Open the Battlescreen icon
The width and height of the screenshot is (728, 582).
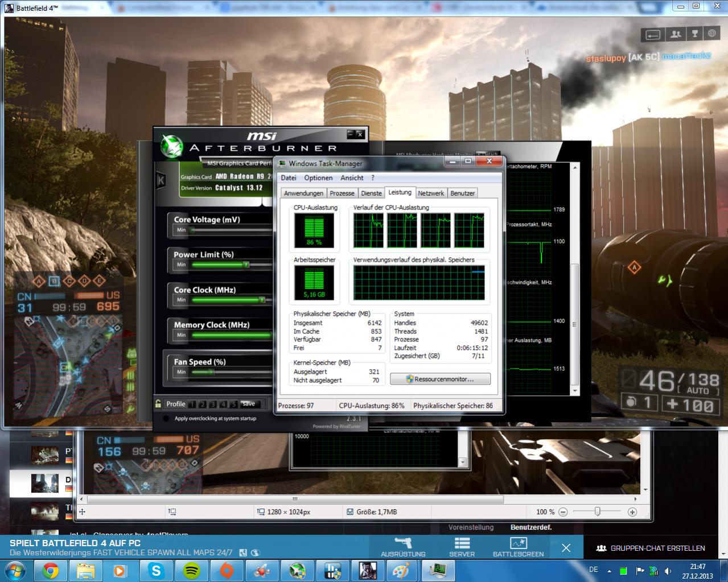pyautogui.click(x=518, y=543)
